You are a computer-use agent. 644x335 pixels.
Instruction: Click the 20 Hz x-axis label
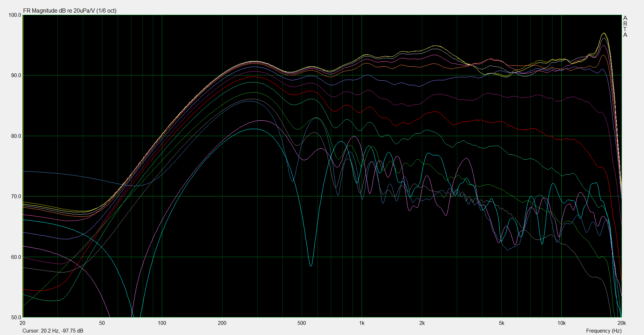22,323
